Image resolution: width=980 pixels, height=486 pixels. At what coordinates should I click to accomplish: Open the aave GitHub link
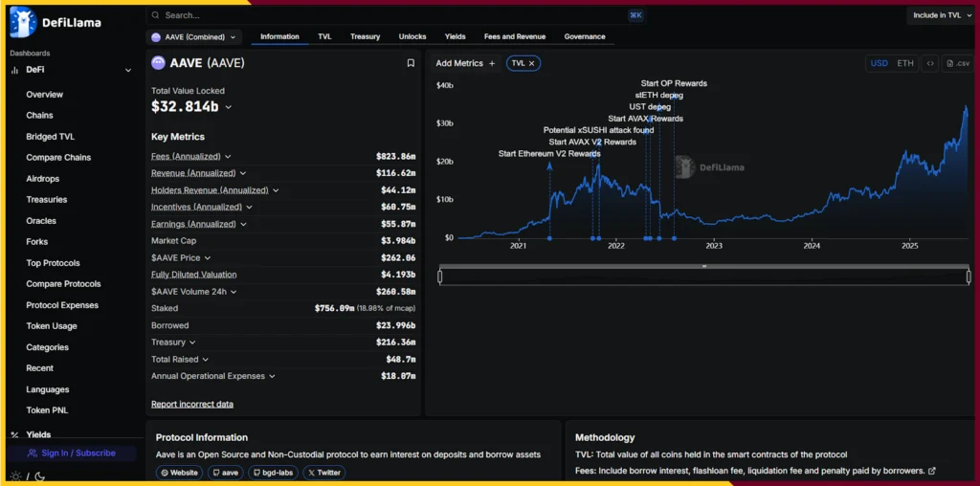pos(226,473)
